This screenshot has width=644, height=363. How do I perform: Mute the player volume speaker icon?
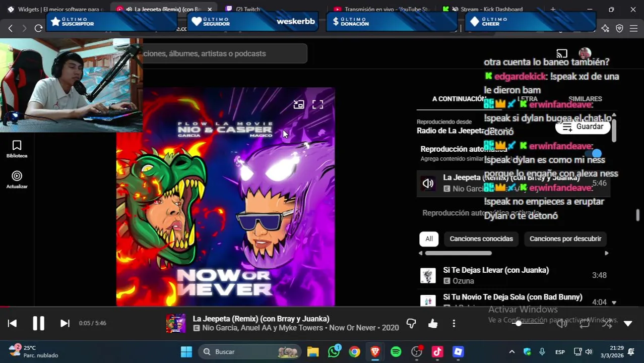562,324
